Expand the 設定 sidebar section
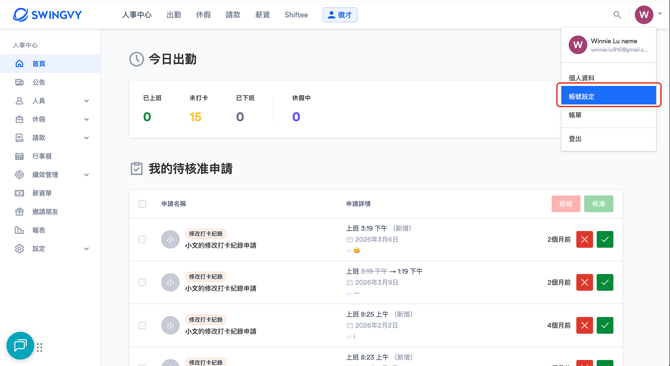The image size is (670, 366). 86,249
